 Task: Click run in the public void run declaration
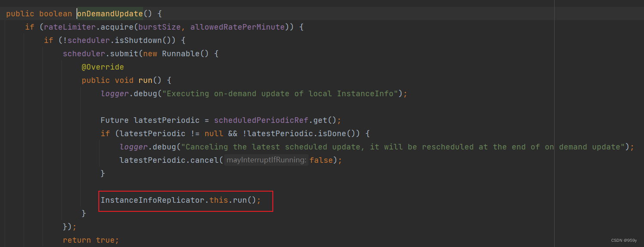[x=145, y=80]
